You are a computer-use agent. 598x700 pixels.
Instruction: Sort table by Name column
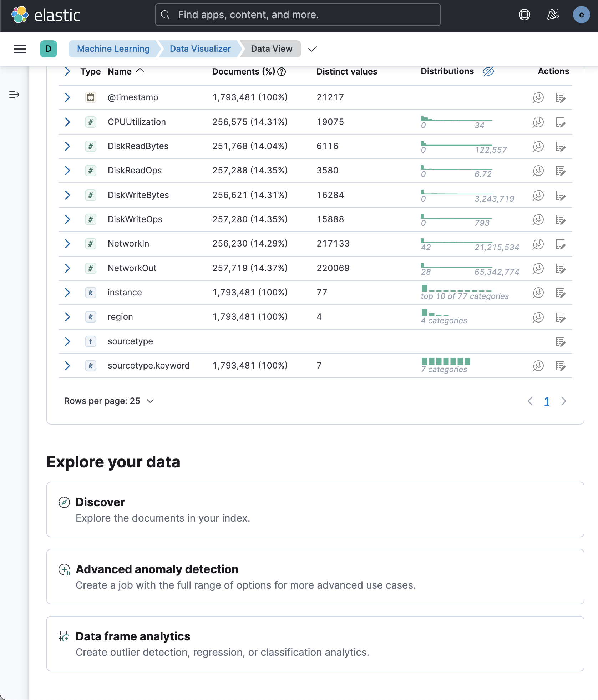[x=126, y=72]
